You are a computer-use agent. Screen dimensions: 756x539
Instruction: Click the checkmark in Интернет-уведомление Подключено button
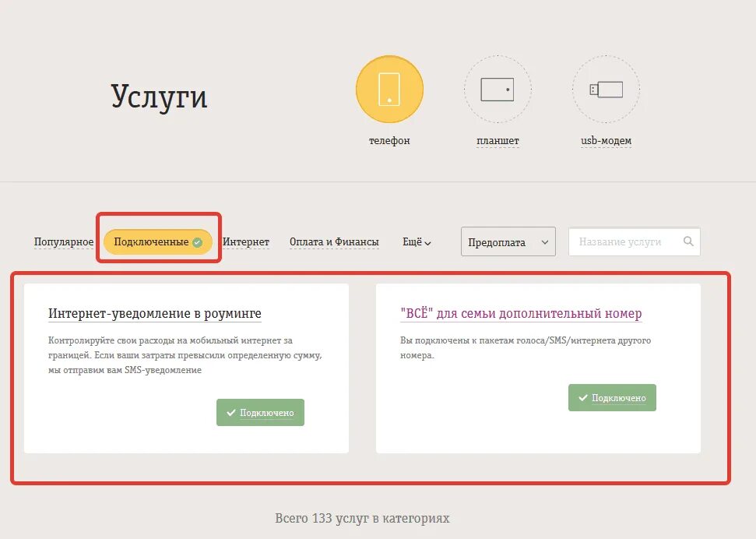tap(231, 413)
